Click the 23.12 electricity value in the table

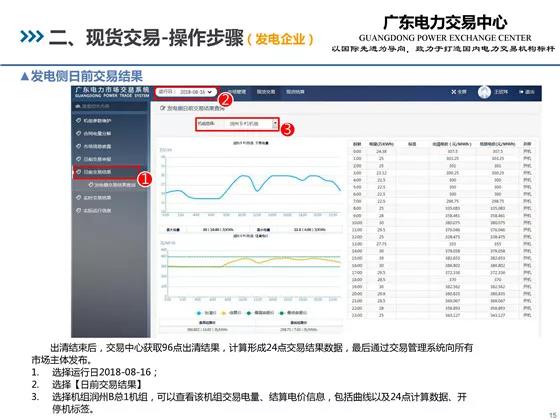[381, 173]
